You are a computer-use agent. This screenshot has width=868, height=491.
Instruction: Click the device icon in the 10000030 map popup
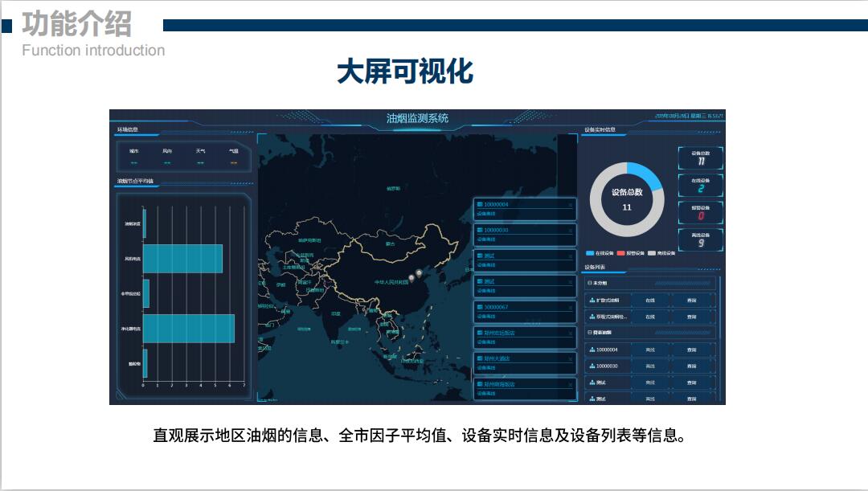pyautogui.click(x=480, y=230)
